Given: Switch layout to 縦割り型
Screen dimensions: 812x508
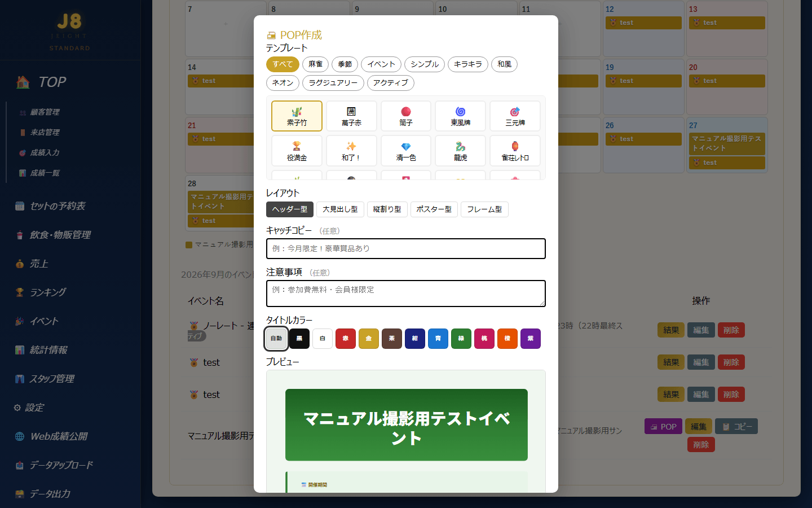Looking at the screenshot, I should pos(387,209).
